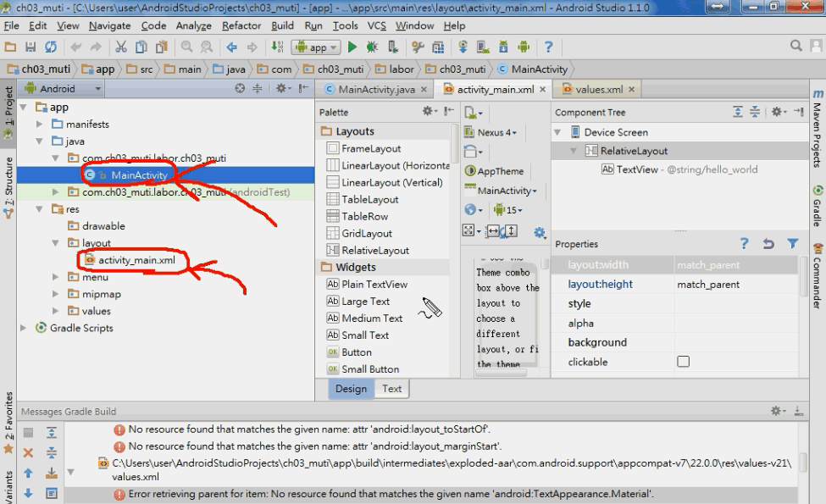Expand the menu folder
The height and width of the screenshot is (504, 826).
[x=55, y=277]
